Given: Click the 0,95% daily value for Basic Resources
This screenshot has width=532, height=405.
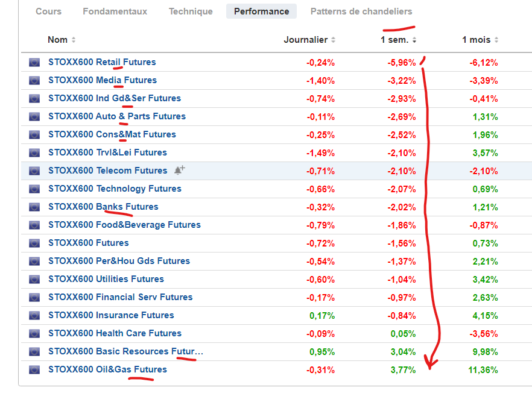Looking at the screenshot, I should (322, 352).
